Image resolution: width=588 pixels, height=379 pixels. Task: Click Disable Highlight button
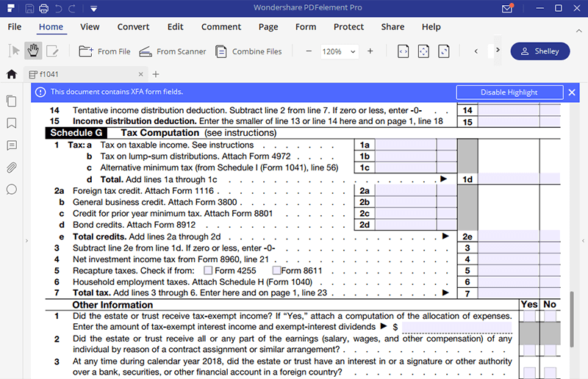(x=509, y=93)
